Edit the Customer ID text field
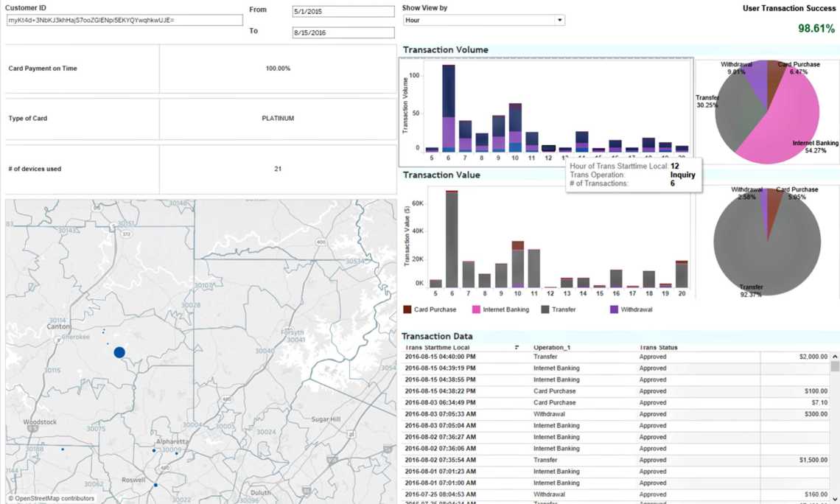This screenshot has width=840, height=504. click(x=124, y=21)
